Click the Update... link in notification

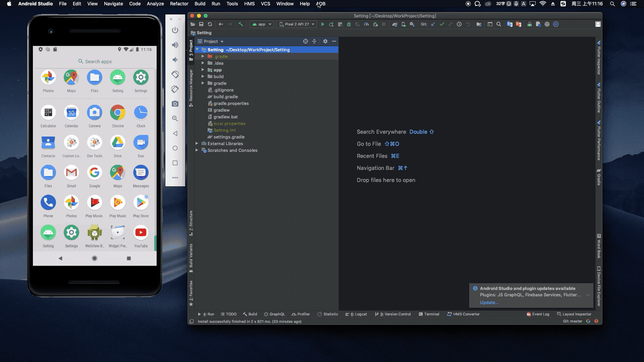tap(489, 302)
